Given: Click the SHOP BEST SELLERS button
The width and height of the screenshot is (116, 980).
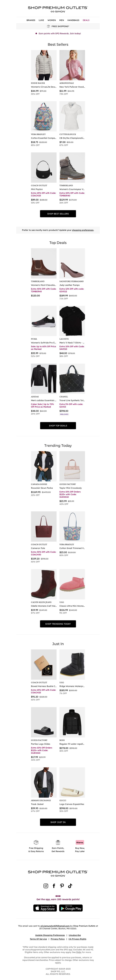Looking at the screenshot, I should [x=58, y=213].
